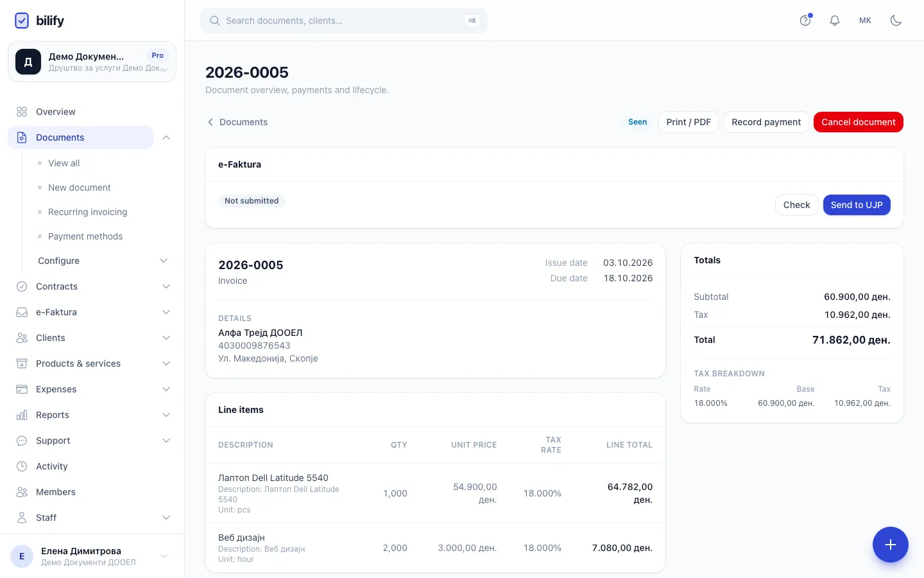This screenshot has width=924, height=578.
Task: Click the bilify logo icon
Action: click(22, 21)
